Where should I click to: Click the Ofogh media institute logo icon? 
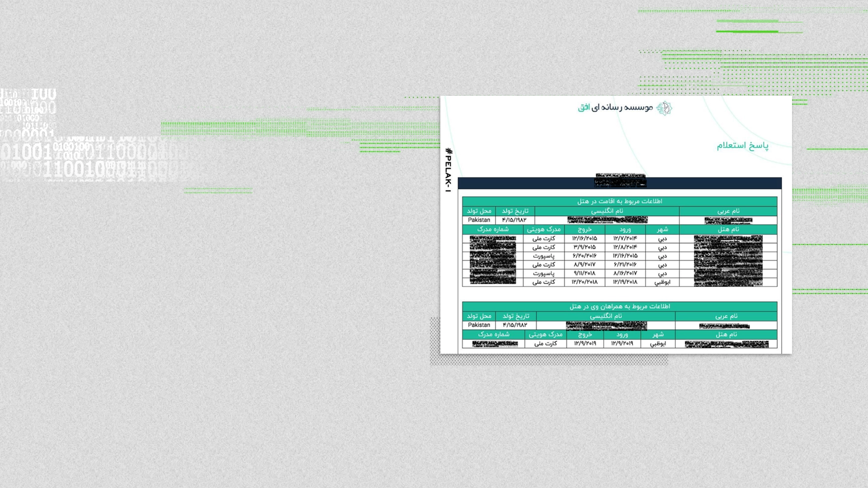tap(664, 108)
